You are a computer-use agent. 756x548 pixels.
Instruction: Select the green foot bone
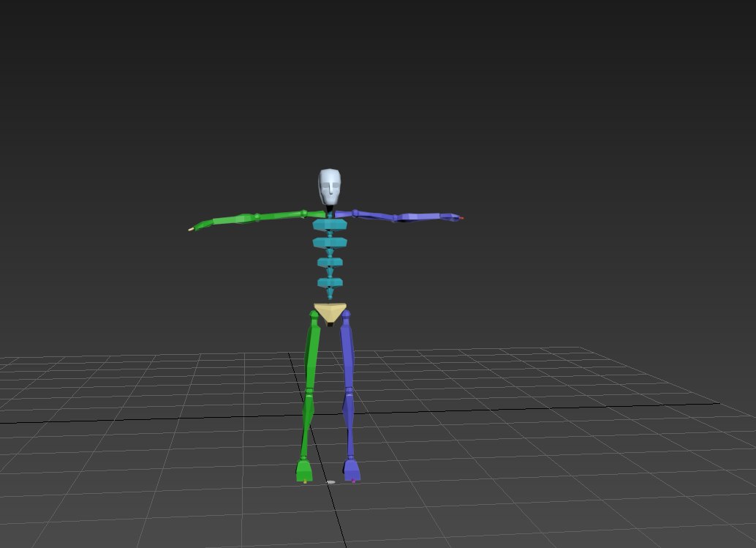[x=303, y=471]
